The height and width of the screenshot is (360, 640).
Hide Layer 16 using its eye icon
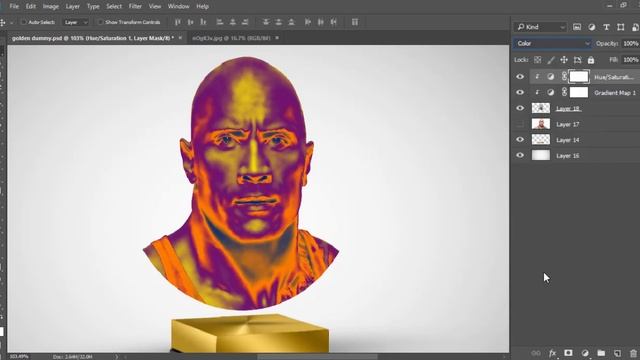point(520,155)
